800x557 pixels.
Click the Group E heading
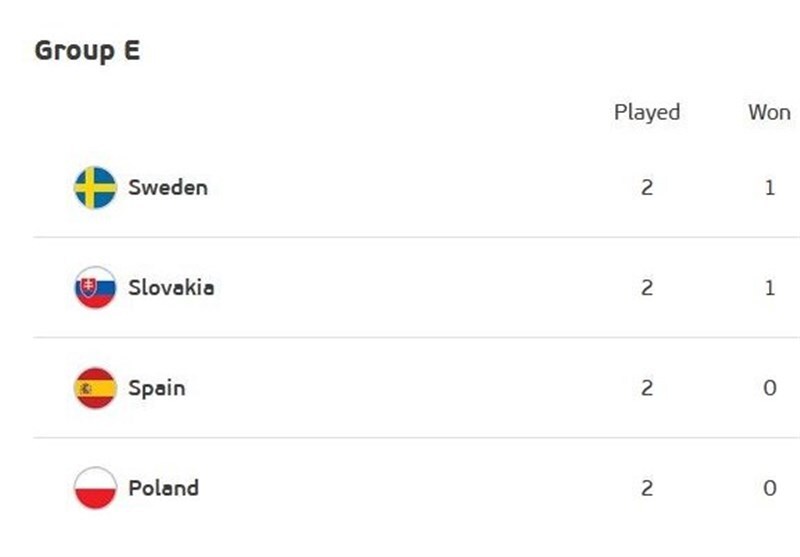(87, 51)
